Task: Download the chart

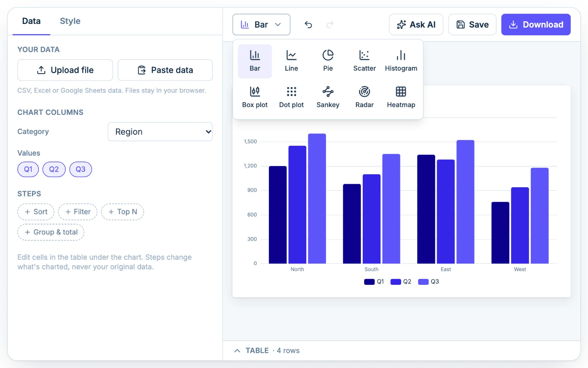Action: pyautogui.click(x=536, y=25)
